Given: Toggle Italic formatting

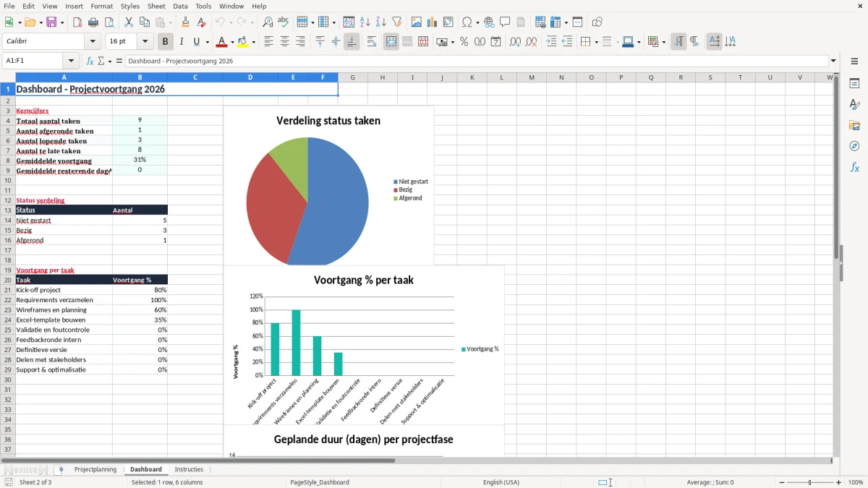Looking at the screenshot, I should 182,42.
